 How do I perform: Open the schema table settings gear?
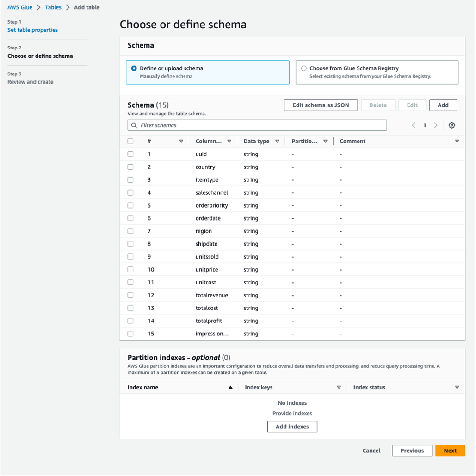[x=451, y=125]
